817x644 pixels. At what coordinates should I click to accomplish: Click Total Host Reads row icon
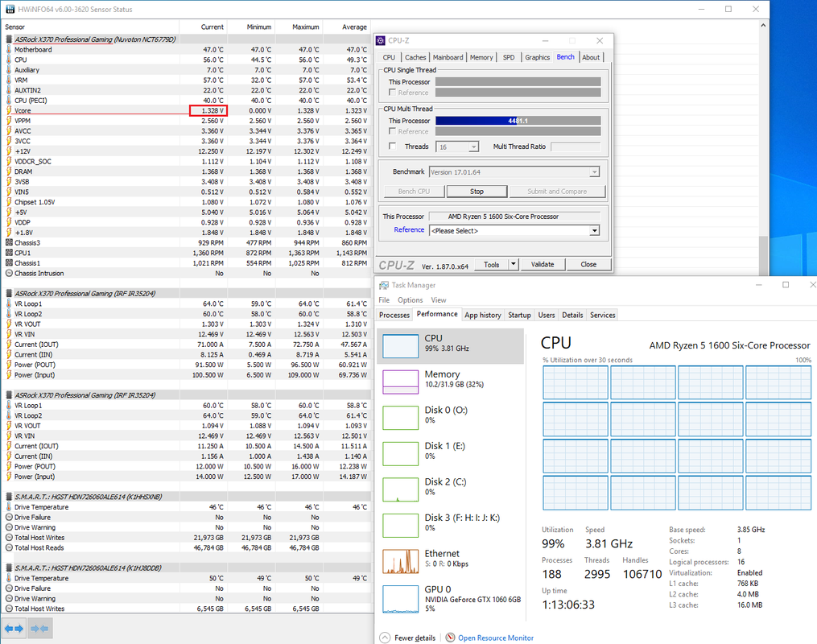coord(9,547)
